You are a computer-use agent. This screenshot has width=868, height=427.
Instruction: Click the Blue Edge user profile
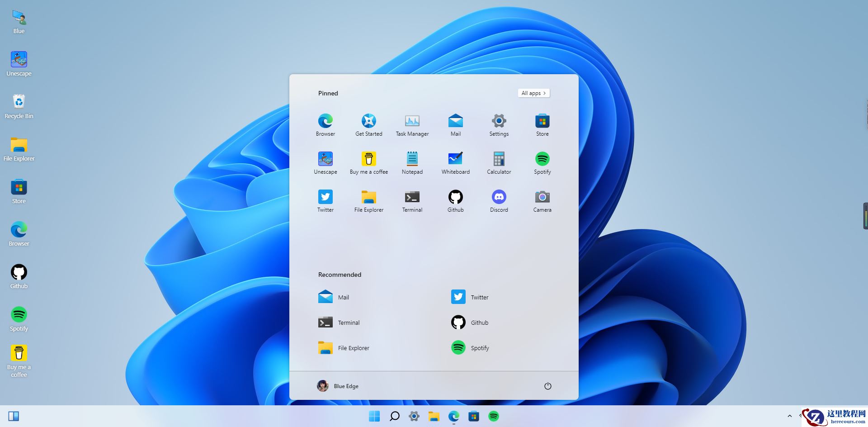pos(338,386)
